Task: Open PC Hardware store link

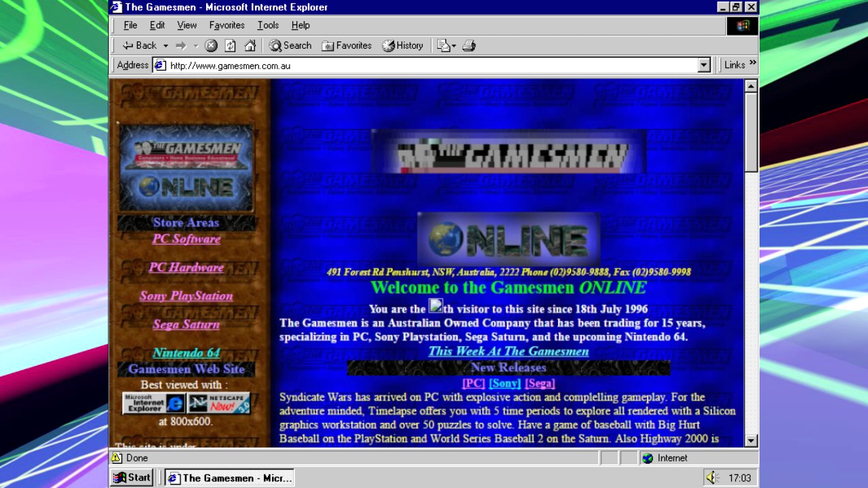Action: 186,267
